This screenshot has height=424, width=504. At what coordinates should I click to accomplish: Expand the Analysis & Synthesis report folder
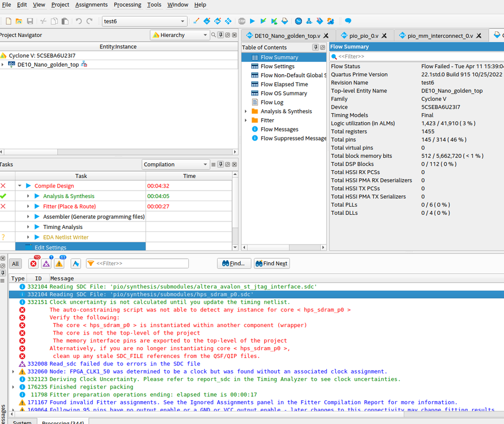(x=246, y=111)
